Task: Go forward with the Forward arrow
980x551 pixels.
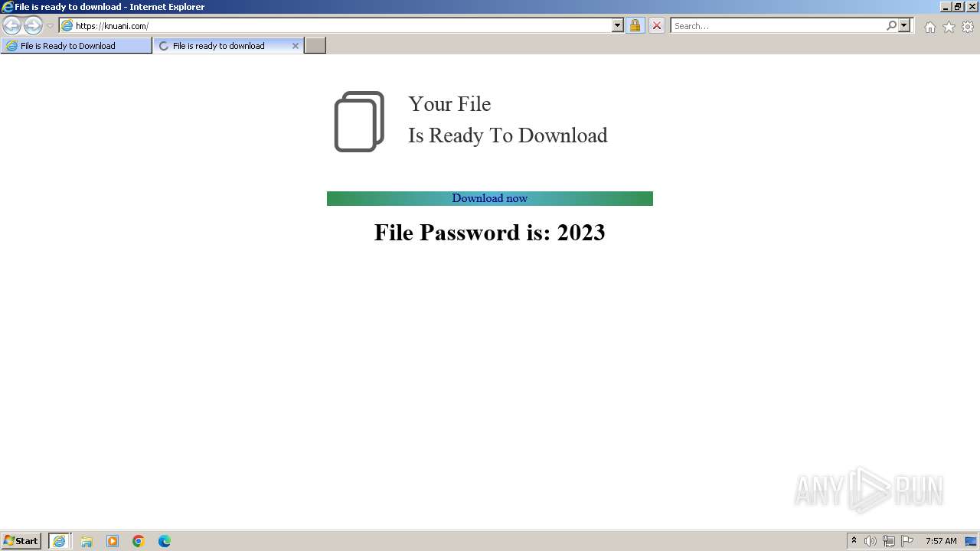Action: tap(33, 25)
